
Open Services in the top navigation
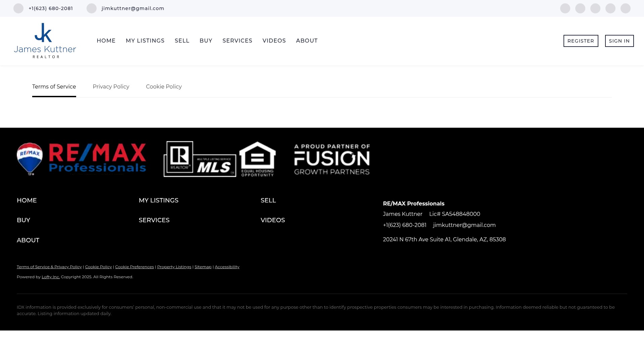point(237,41)
